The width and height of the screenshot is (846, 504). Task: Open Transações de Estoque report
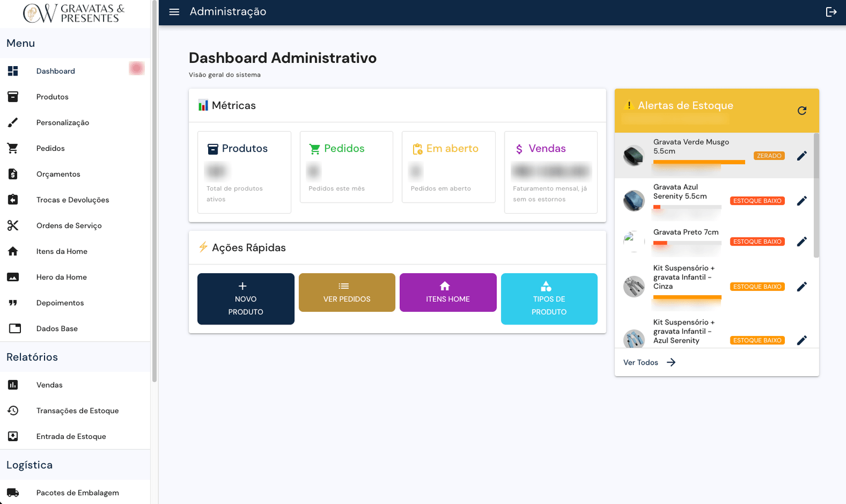click(x=75, y=410)
